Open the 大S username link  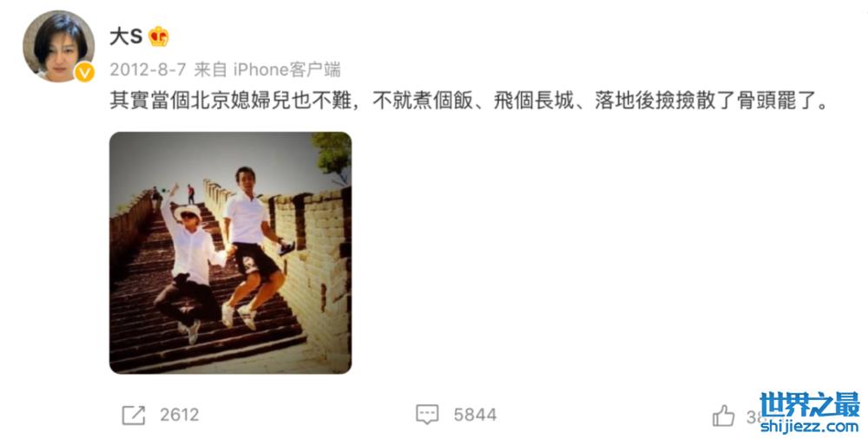(x=126, y=36)
